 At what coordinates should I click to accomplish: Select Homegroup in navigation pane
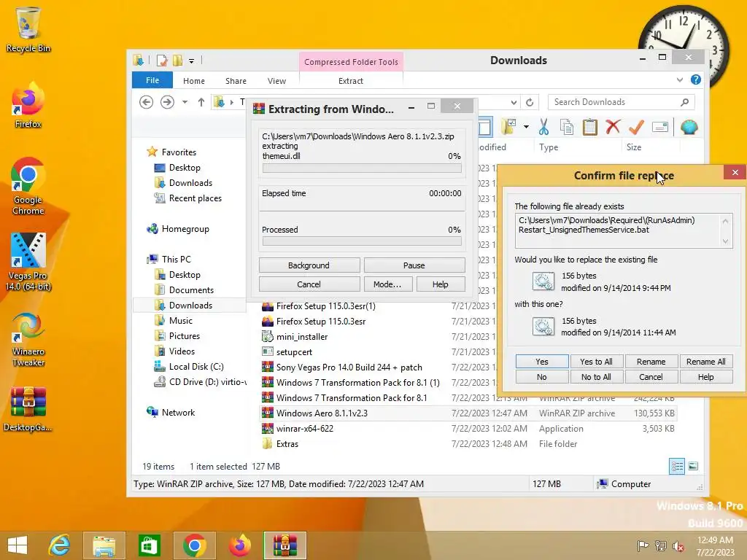coord(185,228)
